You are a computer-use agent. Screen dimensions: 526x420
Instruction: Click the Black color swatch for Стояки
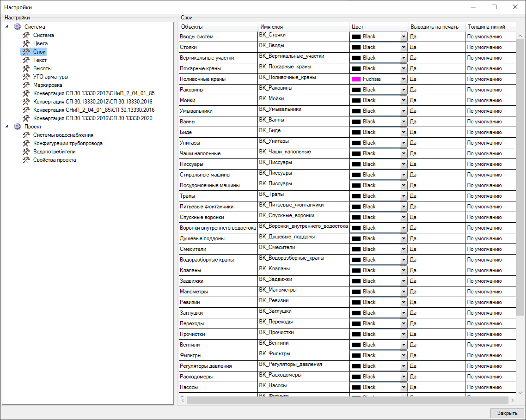tap(356, 47)
